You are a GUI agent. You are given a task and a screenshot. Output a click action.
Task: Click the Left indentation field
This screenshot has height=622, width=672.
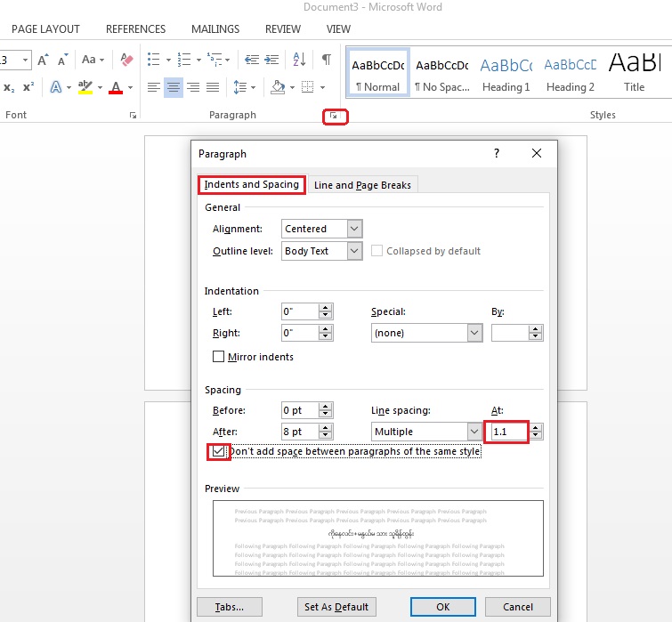300,311
